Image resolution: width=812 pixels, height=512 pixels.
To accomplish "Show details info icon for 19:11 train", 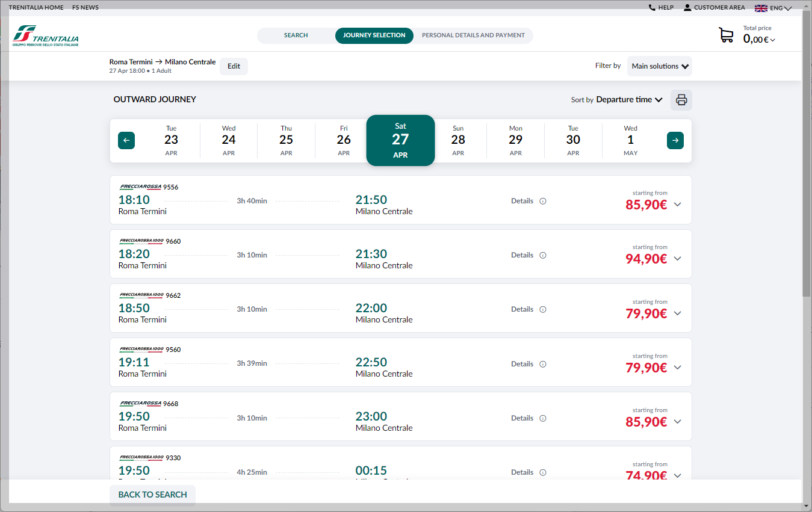I will point(543,364).
